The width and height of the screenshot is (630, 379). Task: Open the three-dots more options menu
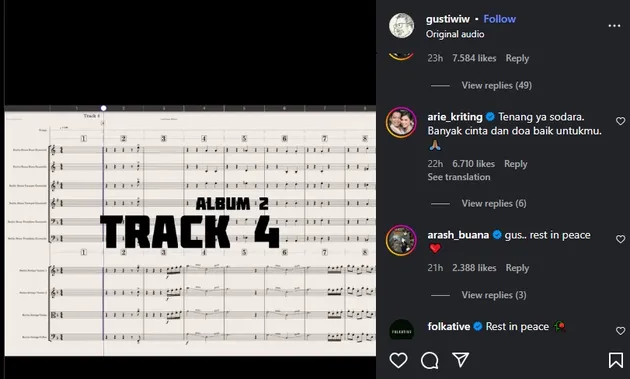(x=614, y=26)
